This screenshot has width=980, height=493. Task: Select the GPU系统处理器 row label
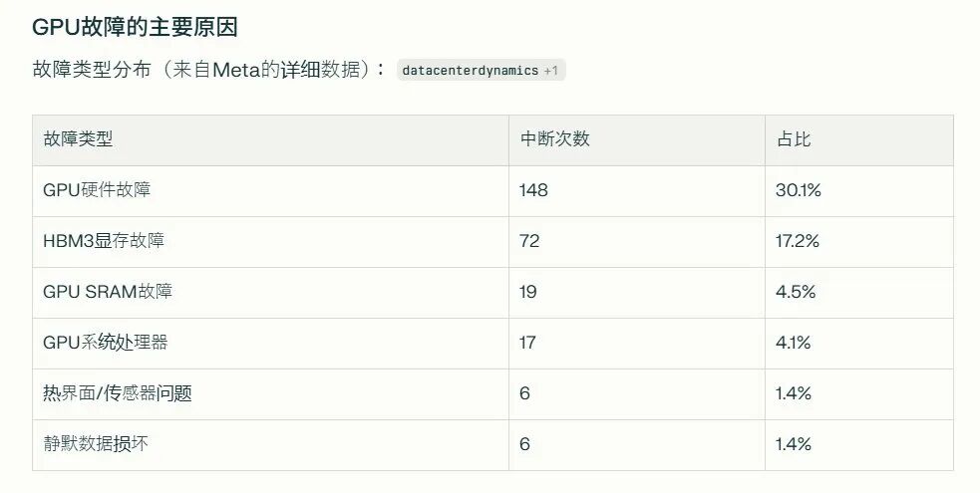tap(106, 342)
